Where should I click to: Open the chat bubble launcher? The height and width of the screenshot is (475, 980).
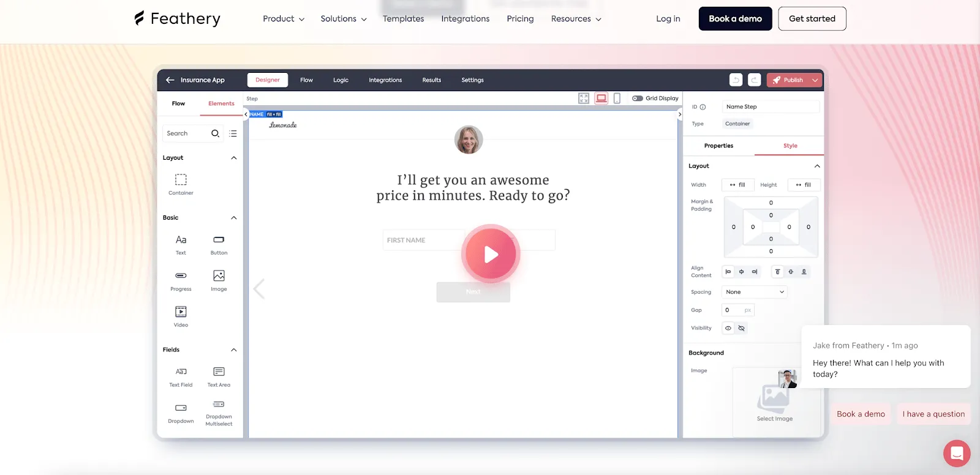click(957, 454)
